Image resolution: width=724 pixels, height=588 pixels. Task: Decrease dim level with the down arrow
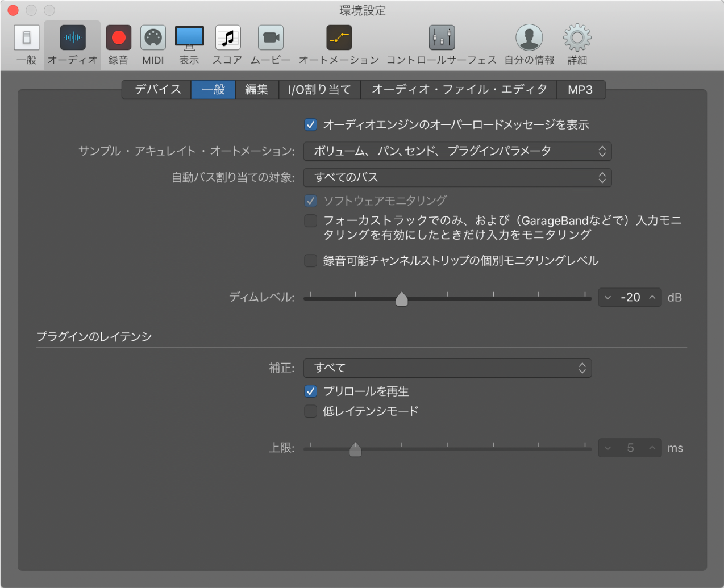(608, 298)
